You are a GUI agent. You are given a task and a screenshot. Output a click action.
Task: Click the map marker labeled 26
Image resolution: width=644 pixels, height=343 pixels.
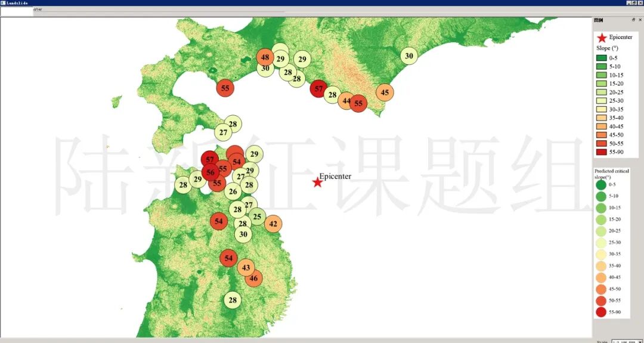(233, 191)
